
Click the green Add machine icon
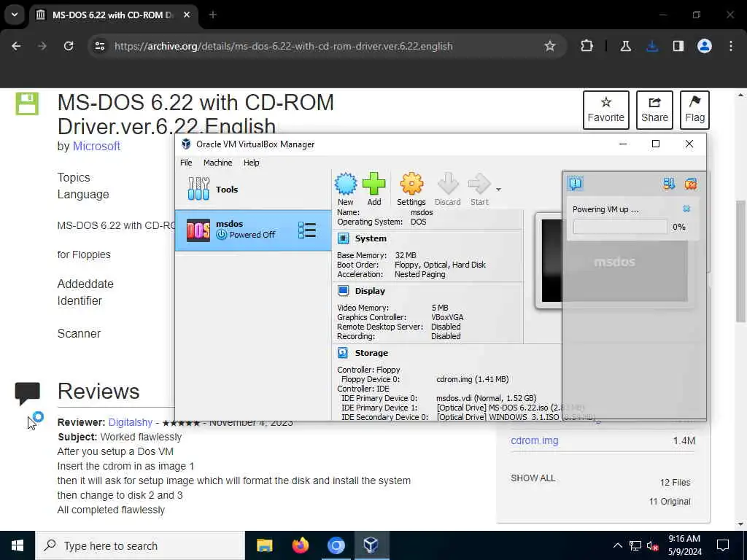coord(374,184)
